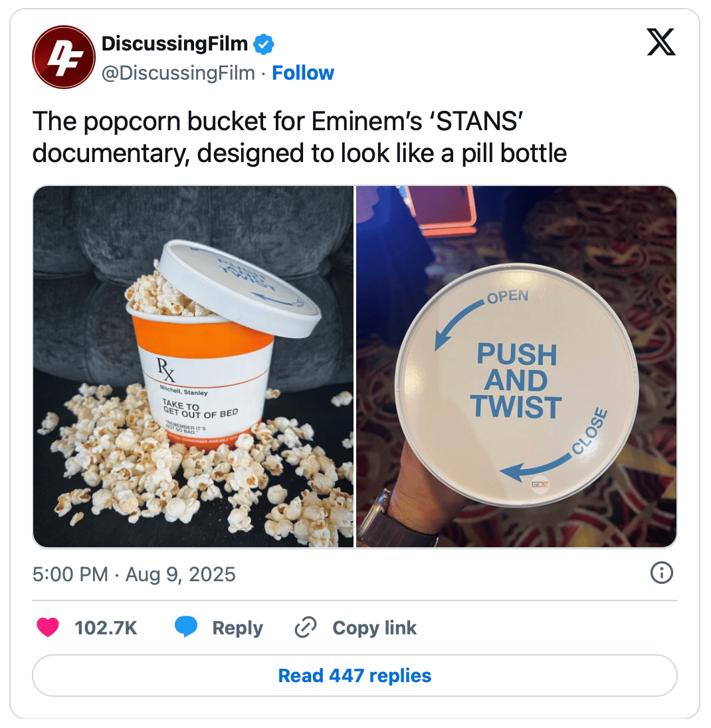Click the Reply text label
Viewport: 711px width, 728px height.
pyautogui.click(x=238, y=628)
